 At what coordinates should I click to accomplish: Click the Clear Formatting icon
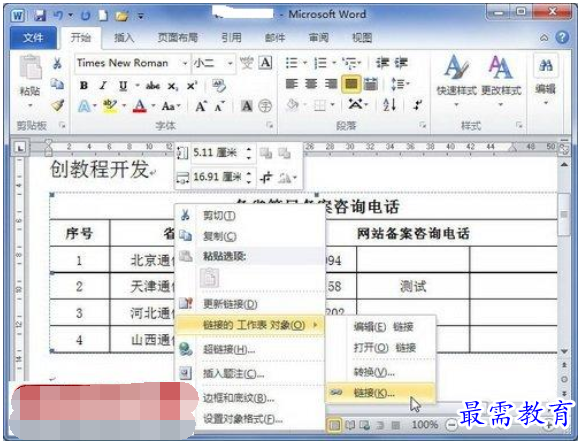point(219,86)
